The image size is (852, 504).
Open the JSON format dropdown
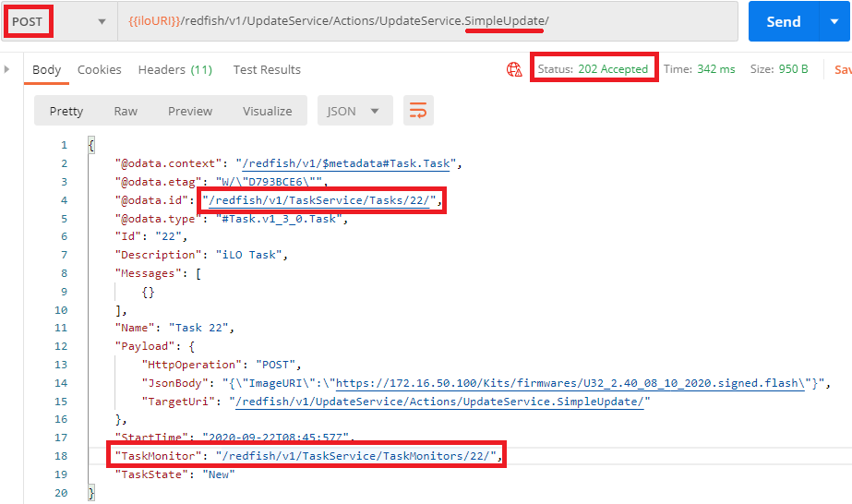pyautogui.click(x=354, y=111)
